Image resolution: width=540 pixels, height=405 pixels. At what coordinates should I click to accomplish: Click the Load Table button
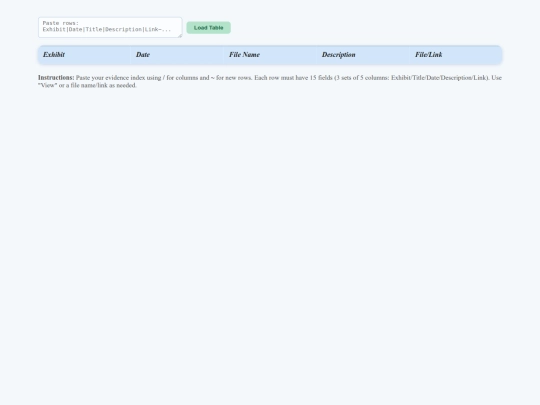coord(209,28)
